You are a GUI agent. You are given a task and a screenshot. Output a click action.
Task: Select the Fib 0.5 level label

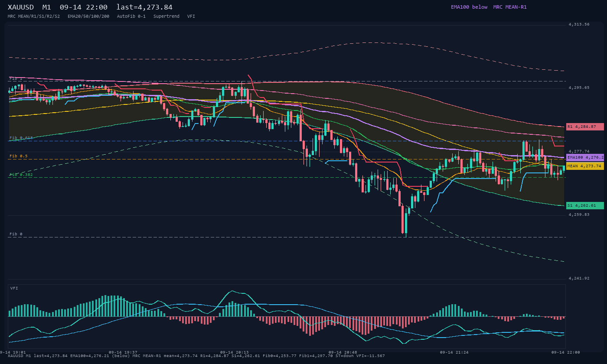[19, 156]
